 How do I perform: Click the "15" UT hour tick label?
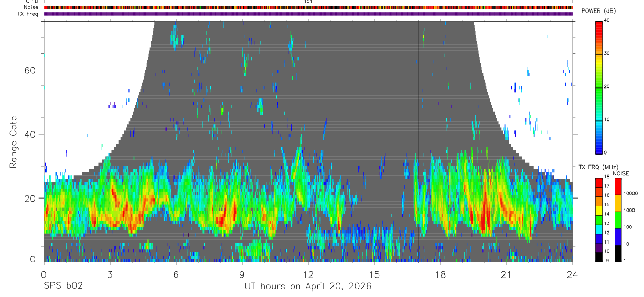point(374,274)
